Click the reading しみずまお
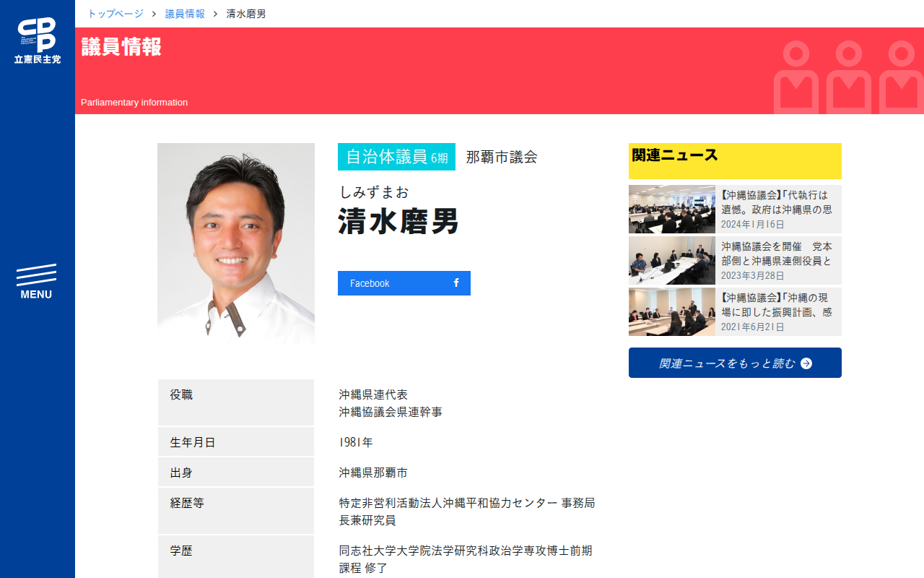Viewport: 924px width, 578px height. point(374,192)
